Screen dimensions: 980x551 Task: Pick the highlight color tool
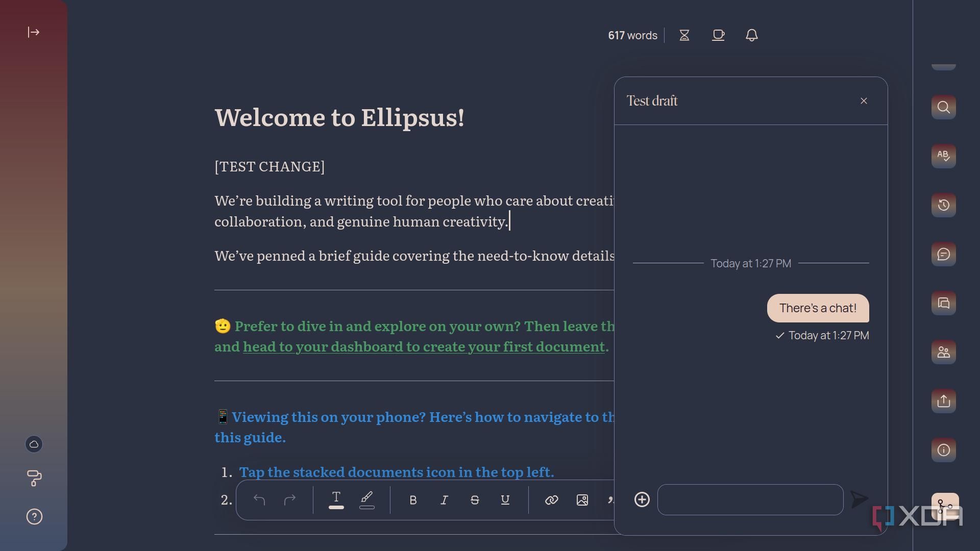click(367, 500)
